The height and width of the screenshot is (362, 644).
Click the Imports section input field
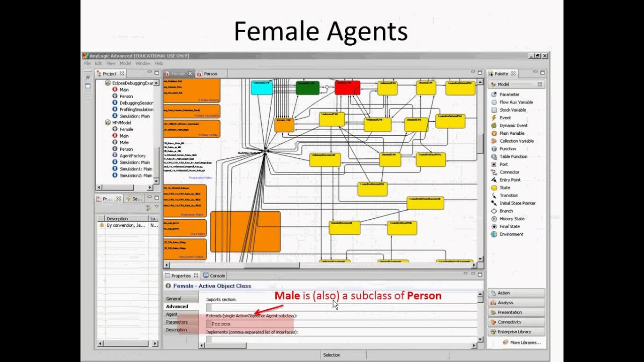[x=341, y=307]
